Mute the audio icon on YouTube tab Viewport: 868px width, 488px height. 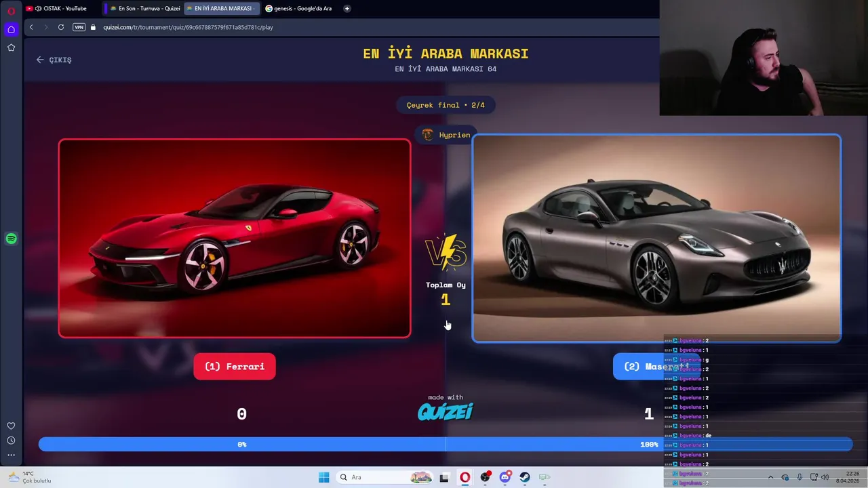click(x=37, y=9)
